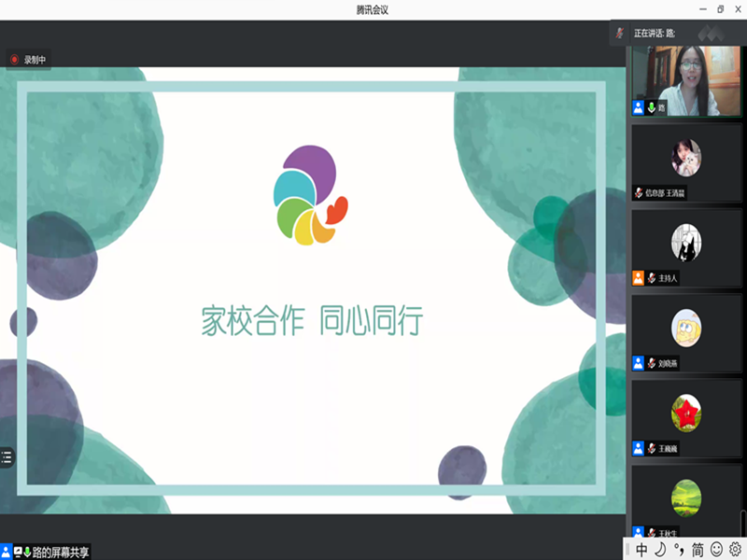
Task: Click the participant list scrollbar
Action: click(743, 522)
